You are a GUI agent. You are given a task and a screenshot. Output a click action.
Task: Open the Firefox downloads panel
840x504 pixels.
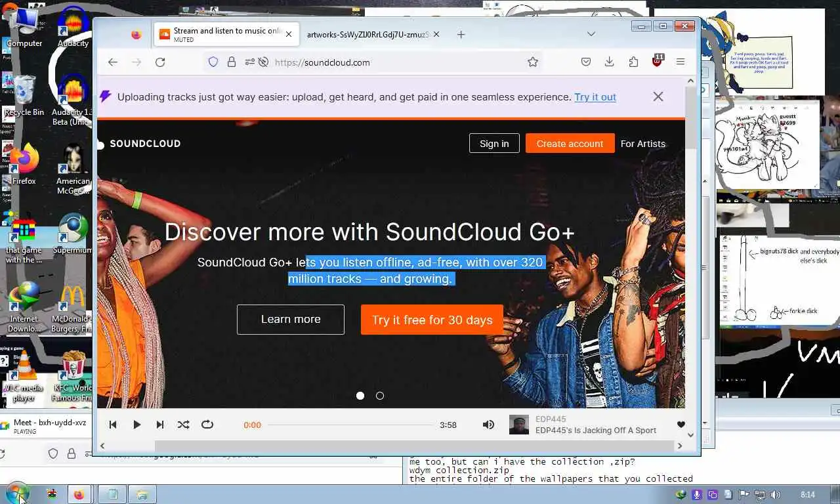(x=610, y=62)
